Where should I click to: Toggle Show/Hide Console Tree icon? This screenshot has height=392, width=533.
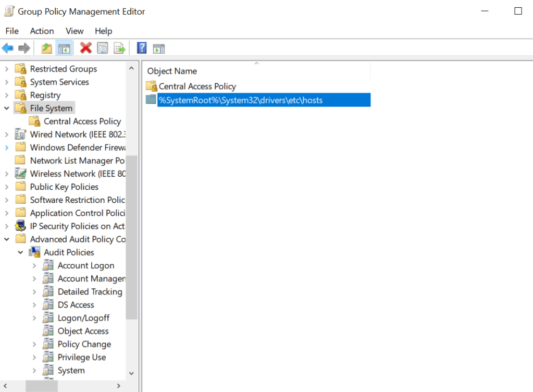point(64,48)
